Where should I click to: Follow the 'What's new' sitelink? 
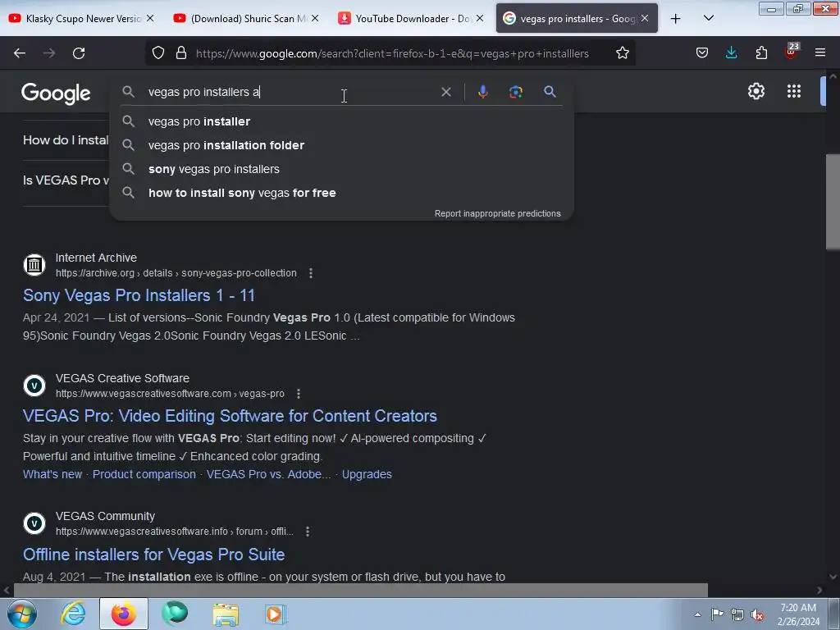tap(52, 475)
